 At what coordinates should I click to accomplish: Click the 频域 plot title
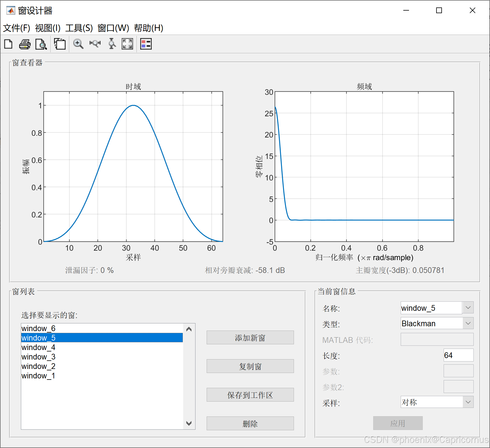click(364, 86)
